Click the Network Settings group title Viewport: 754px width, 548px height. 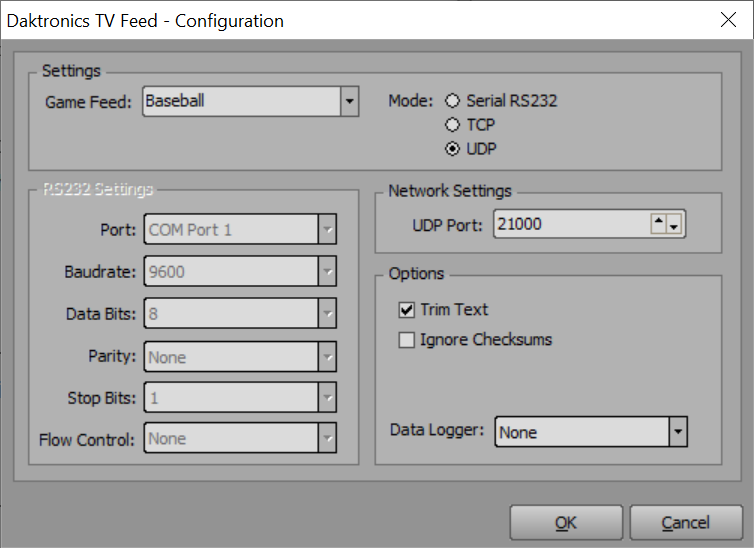click(x=450, y=191)
